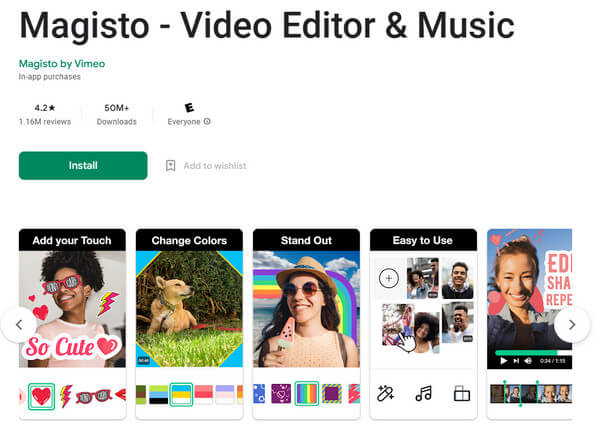This screenshot has height=424, width=600.
Task: Click the app title Magisto - Video Editor & Music
Action: click(x=267, y=25)
